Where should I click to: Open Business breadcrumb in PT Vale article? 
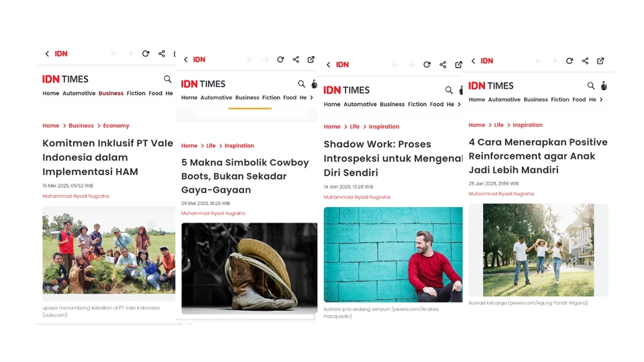tap(81, 125)
